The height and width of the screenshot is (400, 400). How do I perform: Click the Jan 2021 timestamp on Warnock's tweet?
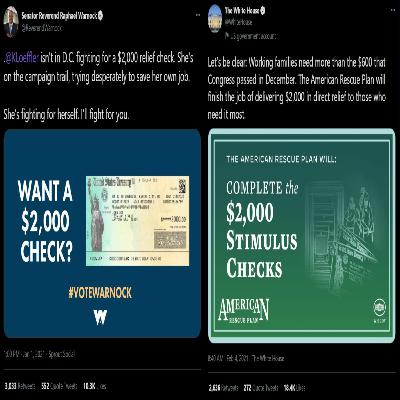24,354
